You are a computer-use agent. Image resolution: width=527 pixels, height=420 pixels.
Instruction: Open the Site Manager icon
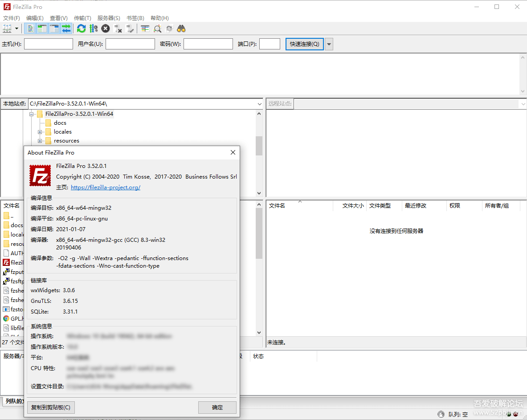7,29
